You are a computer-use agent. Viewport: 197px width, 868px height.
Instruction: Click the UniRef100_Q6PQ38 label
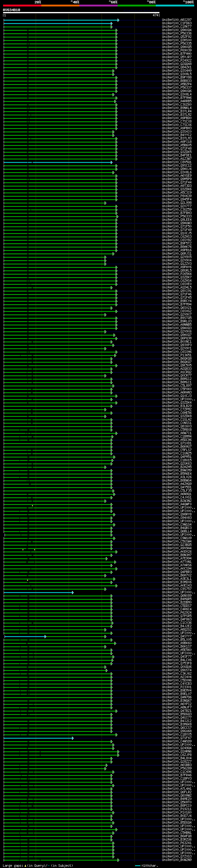(x=177, y=338)
